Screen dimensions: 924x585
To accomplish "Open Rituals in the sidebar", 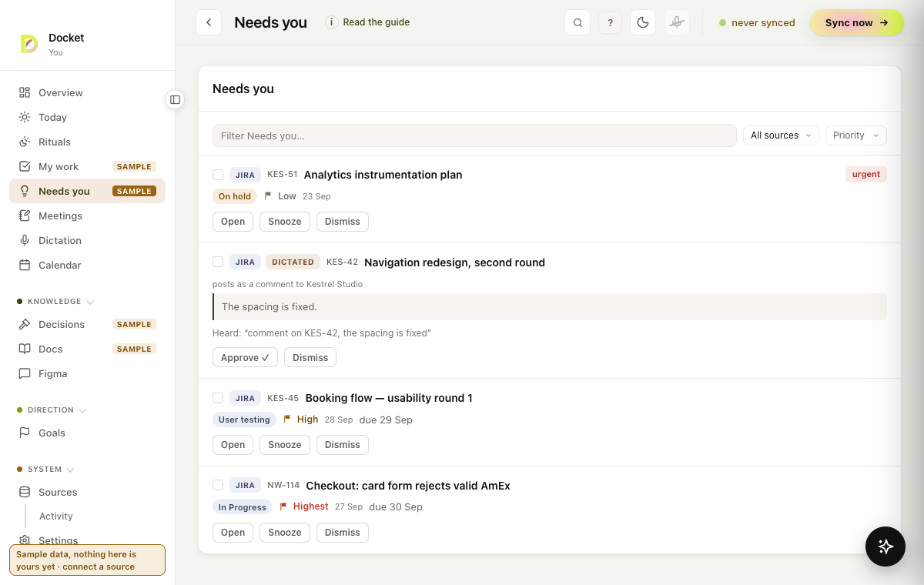I will [87, 142].
